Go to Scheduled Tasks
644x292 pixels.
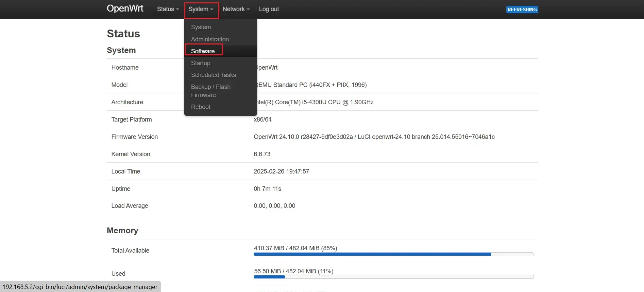pos(213,75)
